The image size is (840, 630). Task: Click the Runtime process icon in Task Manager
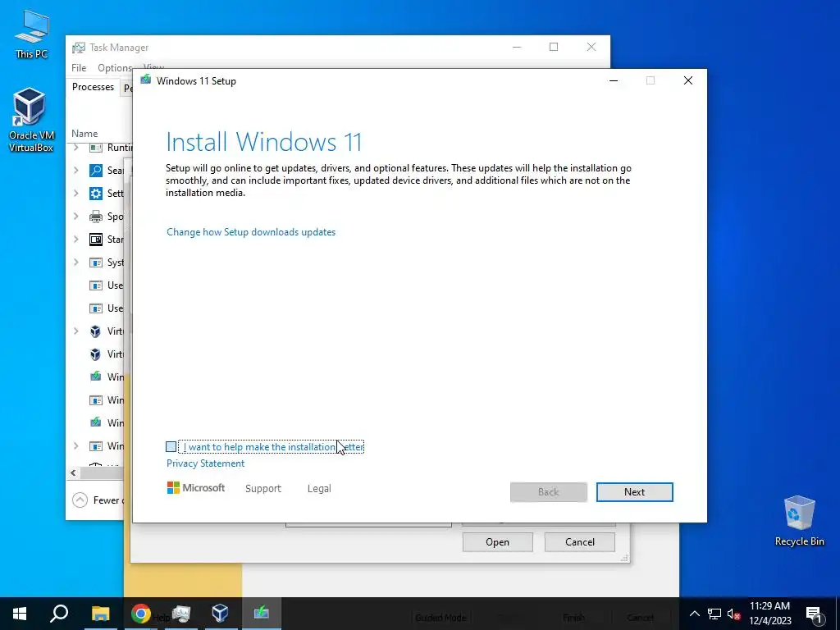pyautogui.click(x=96, y=148)
